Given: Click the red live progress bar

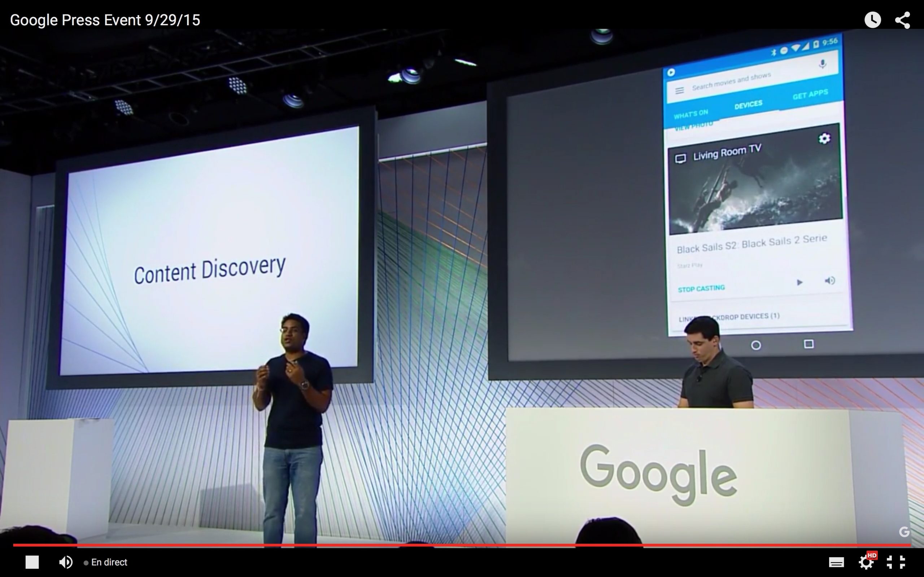Looking at the screenshot, I should 458,545.
